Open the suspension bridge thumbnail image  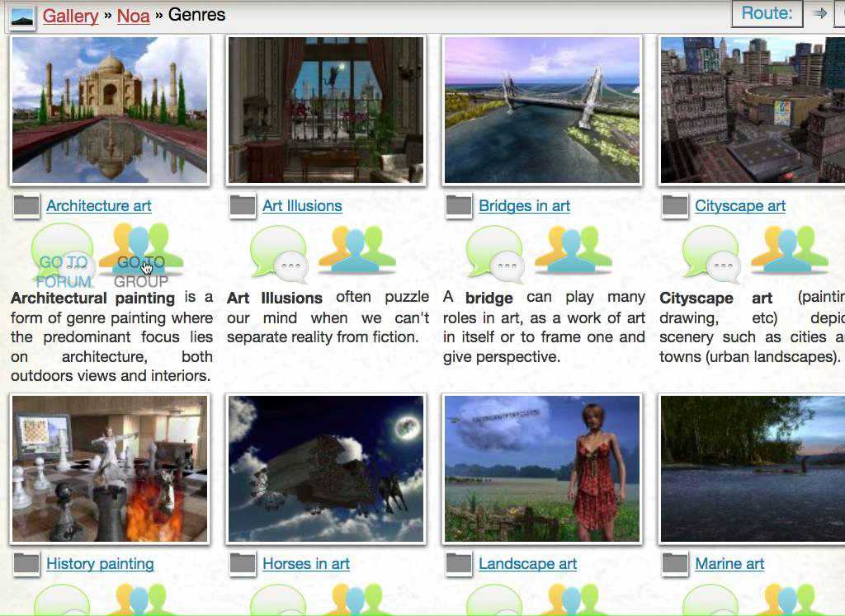pos(541,110)
